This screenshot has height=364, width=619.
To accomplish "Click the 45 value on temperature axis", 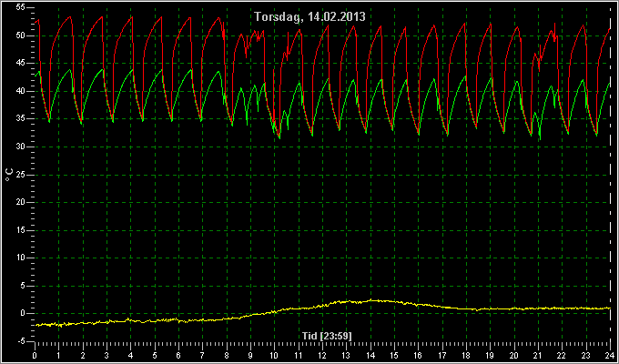I will tap(21, 63).
